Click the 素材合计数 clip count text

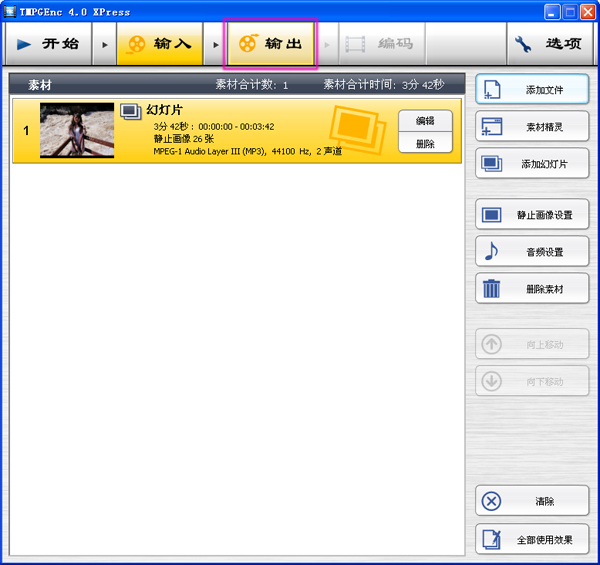[251, 84]
